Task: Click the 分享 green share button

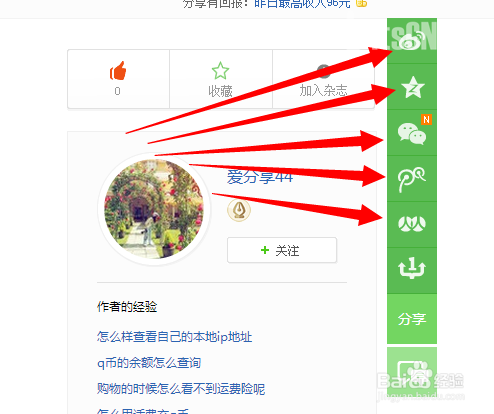Action: coord(412,319)
